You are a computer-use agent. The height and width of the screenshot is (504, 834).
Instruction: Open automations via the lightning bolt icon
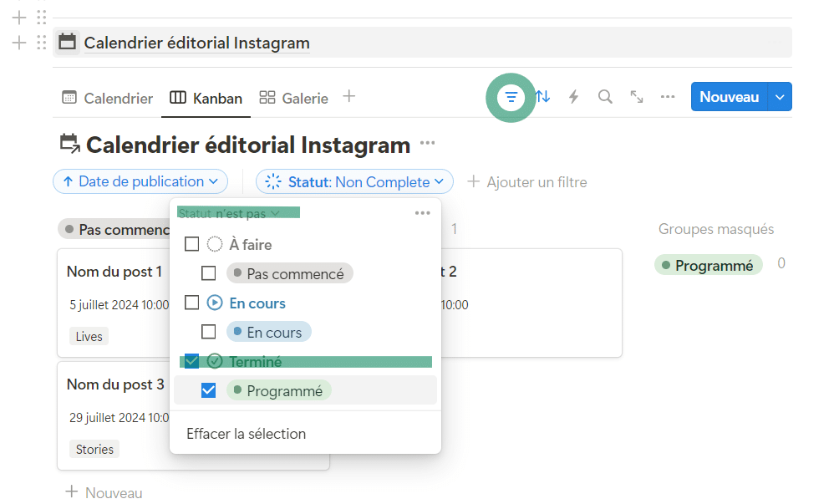[x=574, y=97]
